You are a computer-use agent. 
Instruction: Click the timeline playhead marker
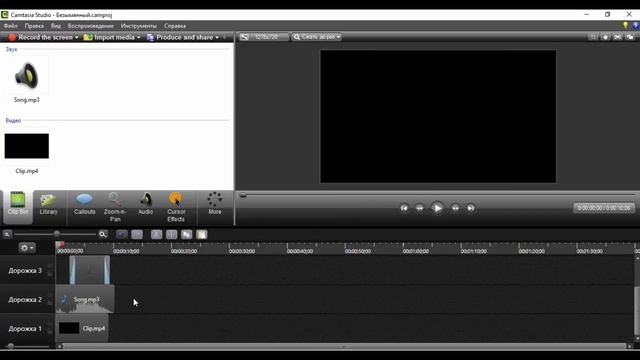[x=60, y=244]
